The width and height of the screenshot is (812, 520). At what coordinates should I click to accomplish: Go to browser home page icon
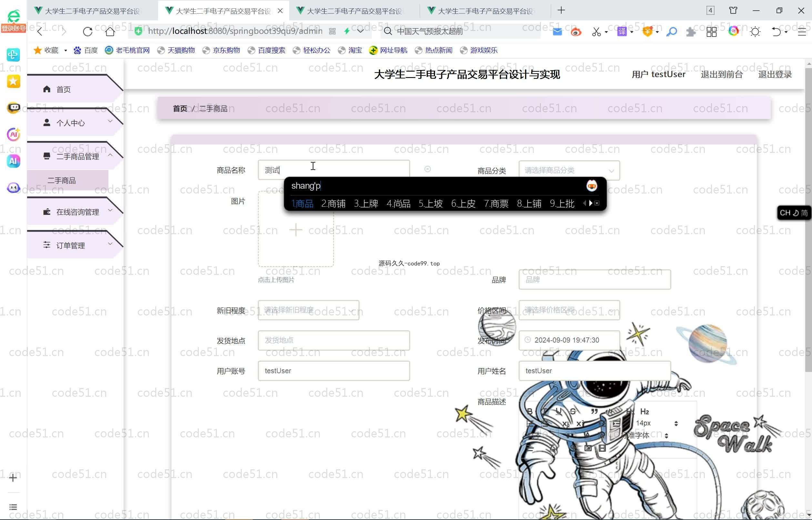(110, 31)
